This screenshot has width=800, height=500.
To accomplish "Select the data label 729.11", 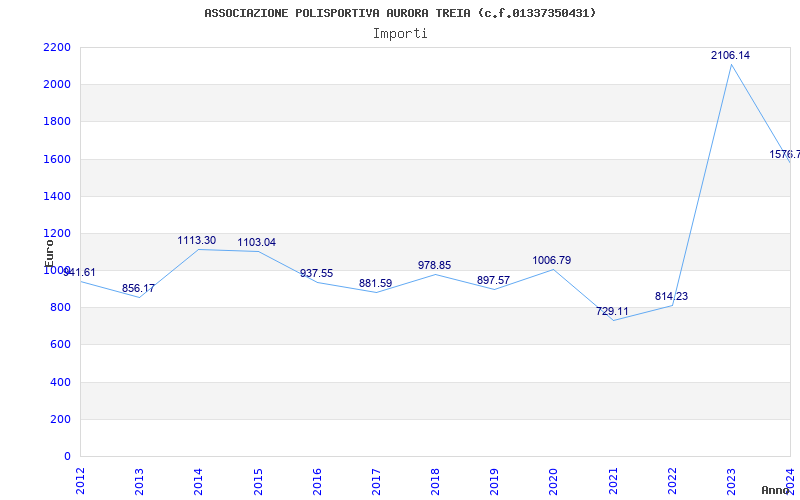I will (x=612, y=312).
